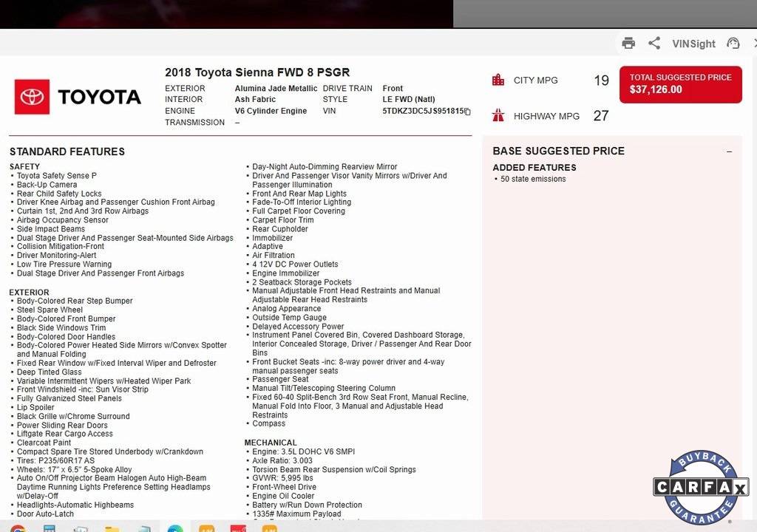
Task: Click the Air Filtration item
Action: click(x=274, y=256)
